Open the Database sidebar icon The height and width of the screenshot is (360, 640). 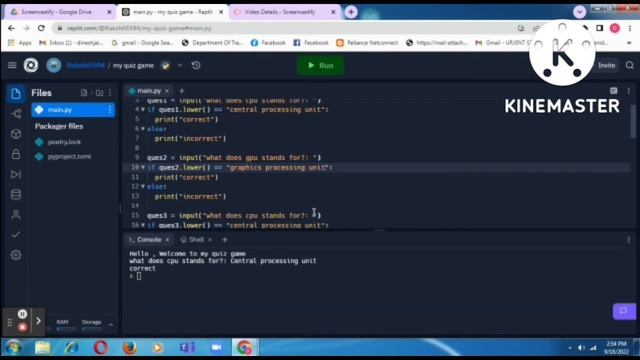point(16,194)
